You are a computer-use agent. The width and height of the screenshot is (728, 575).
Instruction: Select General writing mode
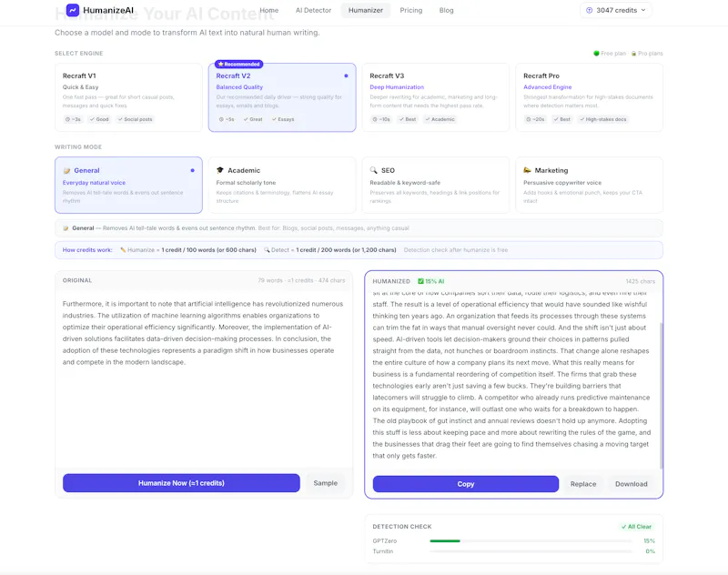[x=128, y=186]
